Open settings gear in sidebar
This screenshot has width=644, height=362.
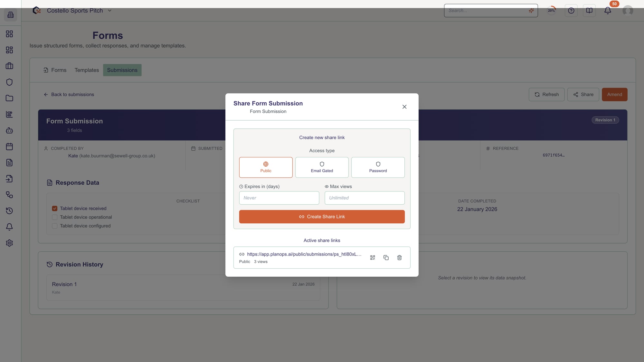click(9, 243)
